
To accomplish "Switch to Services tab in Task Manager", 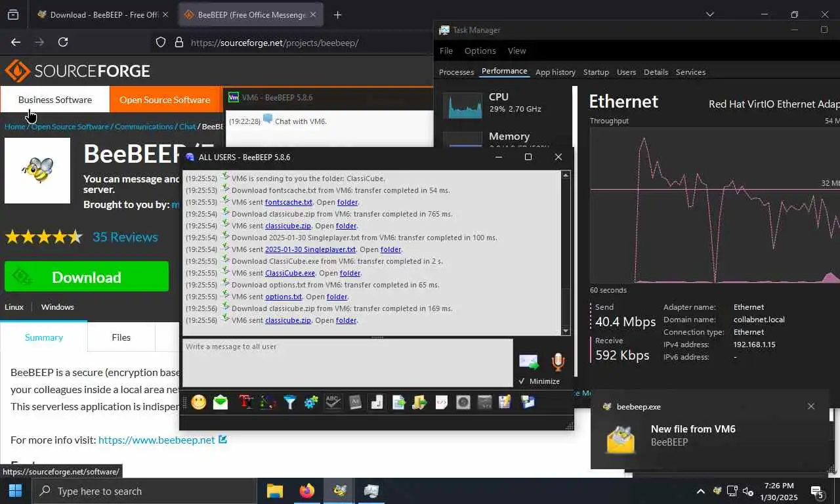I will point(690,72).
